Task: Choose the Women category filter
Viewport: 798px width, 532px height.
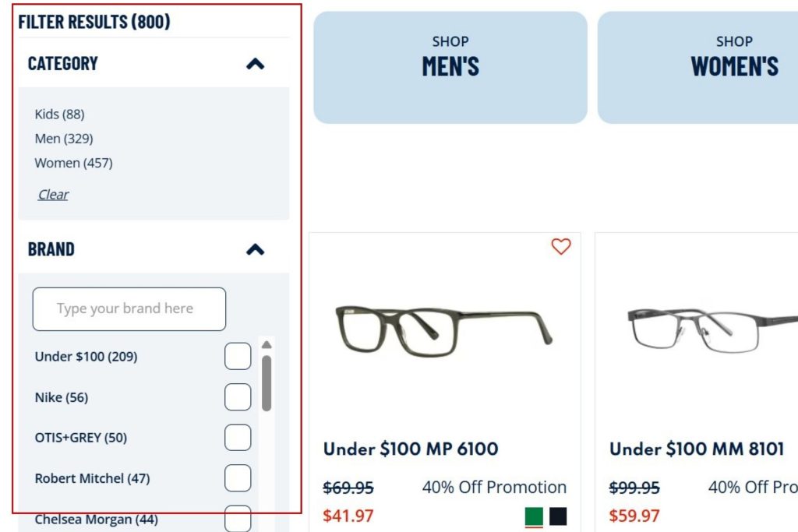Action: (x=73, y=163)
